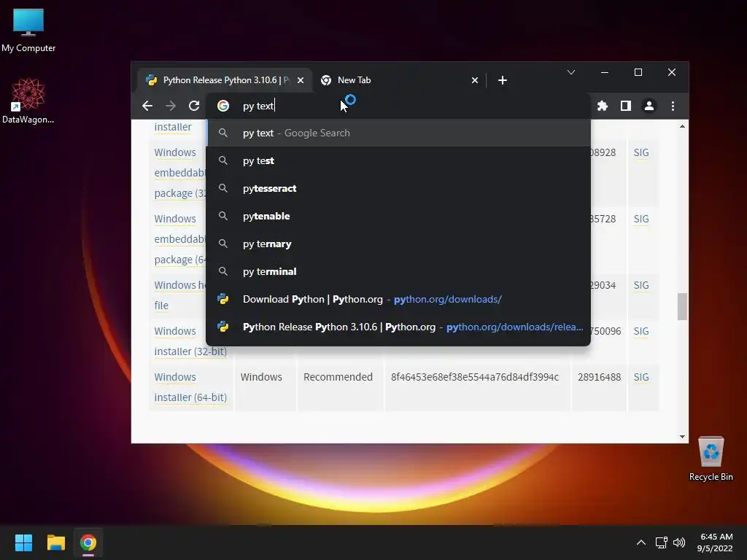Image resolution: width=747 pixels, height=560 pixels.
Task: Open Windows installer (64-bit) link
Action: tap(190, 386)
